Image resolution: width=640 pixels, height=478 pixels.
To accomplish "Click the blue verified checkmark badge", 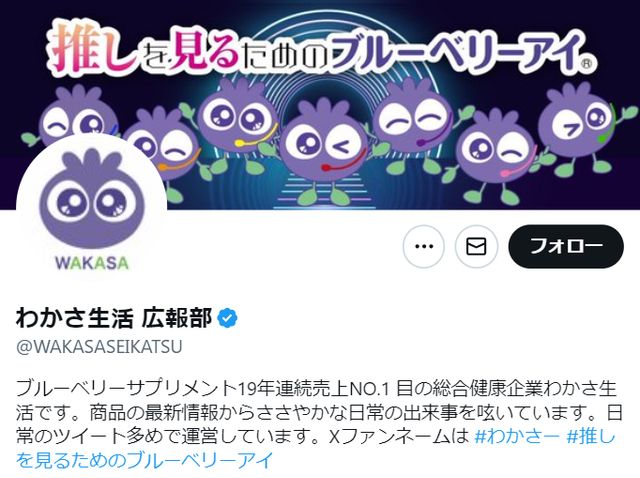I will (x=227, y=318).
